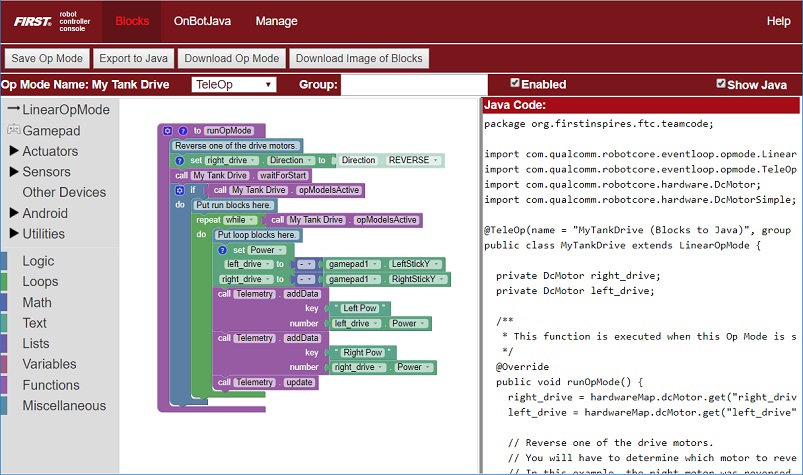Select the LinearOpMode arrow icon
The image size is (803, 475).
(x=13, y=109)
